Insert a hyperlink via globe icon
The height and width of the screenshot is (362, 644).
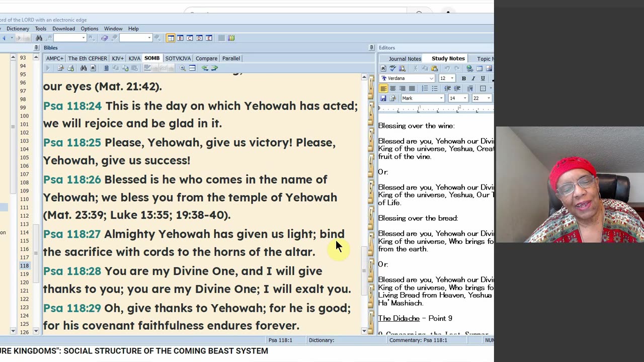(x=469, y=68)
